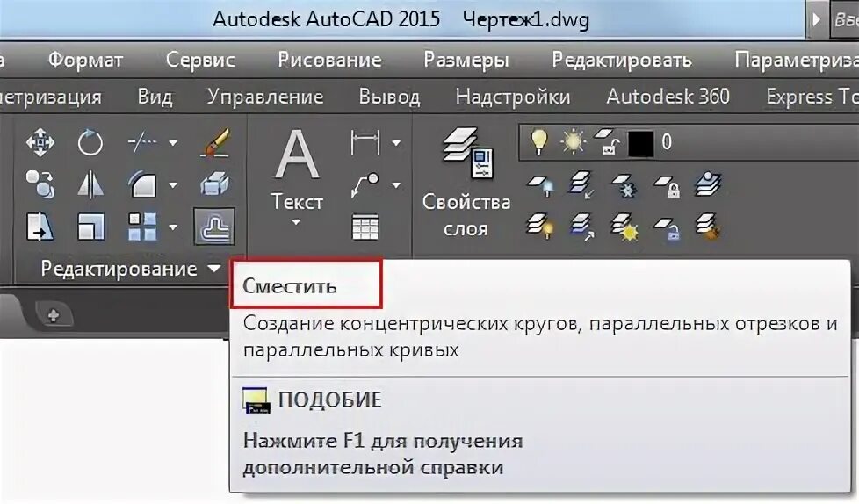This screenshot has width=859, height=504.
Task: Switch to the Вид ribbon tab
Action: [155, 97]
